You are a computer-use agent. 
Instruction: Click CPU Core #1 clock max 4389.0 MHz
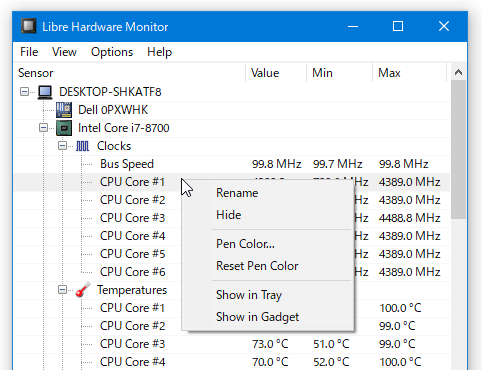[x=410, y=182]
